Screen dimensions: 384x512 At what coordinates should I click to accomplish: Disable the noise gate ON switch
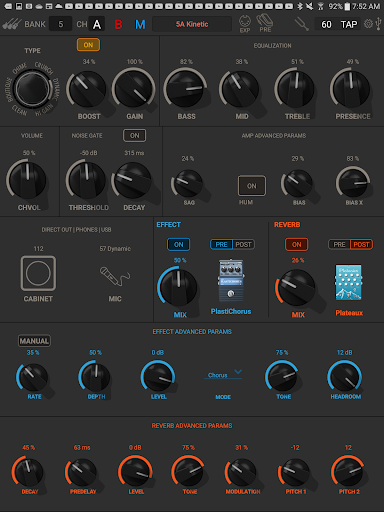134,136
